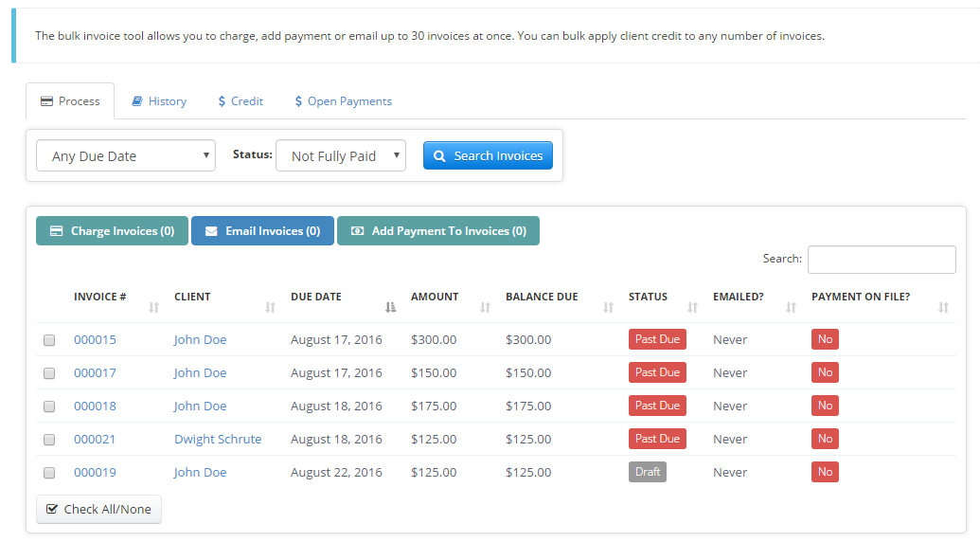Sort table by Invoice # column arrows
Screen dimensions: 980x542
click(153, 307)
